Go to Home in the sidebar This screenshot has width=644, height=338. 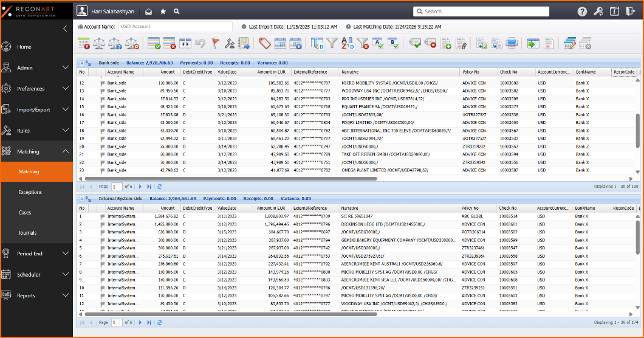pyautogui.click(x=36, y=46)
